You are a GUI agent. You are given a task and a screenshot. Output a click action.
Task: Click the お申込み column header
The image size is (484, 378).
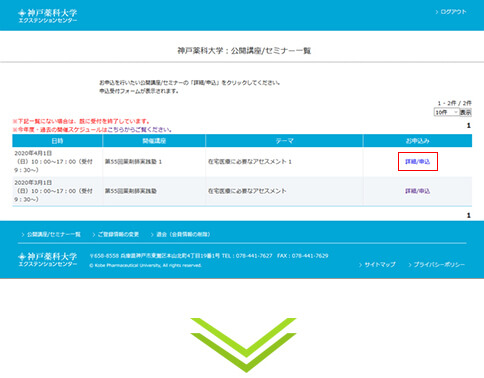(417, 141)
